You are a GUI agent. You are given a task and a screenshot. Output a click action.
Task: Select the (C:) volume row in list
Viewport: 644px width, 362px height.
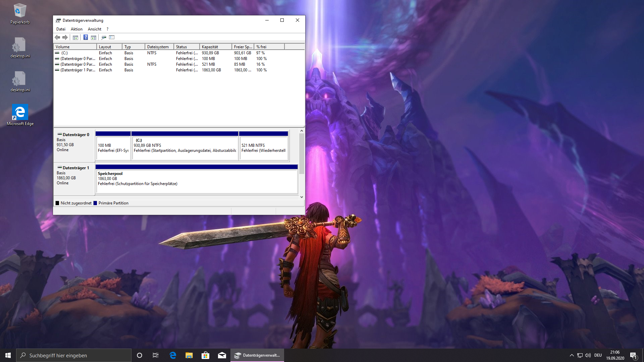[x=64, y=53]
